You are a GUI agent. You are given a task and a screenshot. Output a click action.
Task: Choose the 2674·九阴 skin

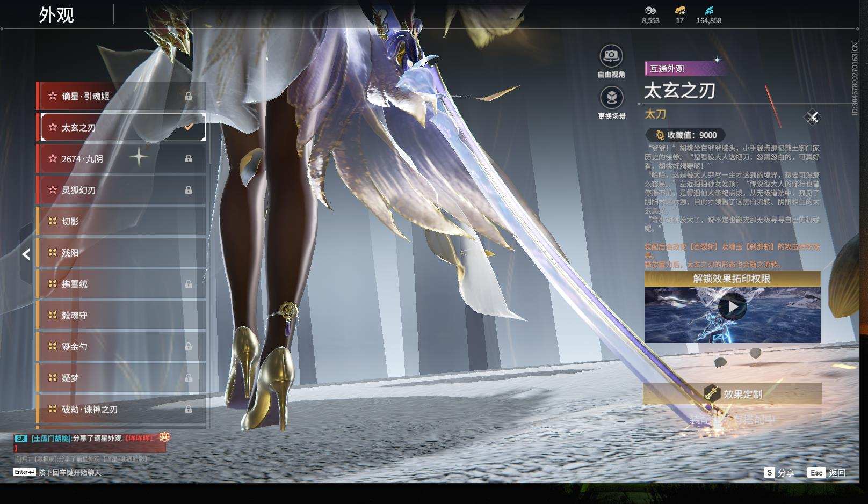[x=121, y=158]
